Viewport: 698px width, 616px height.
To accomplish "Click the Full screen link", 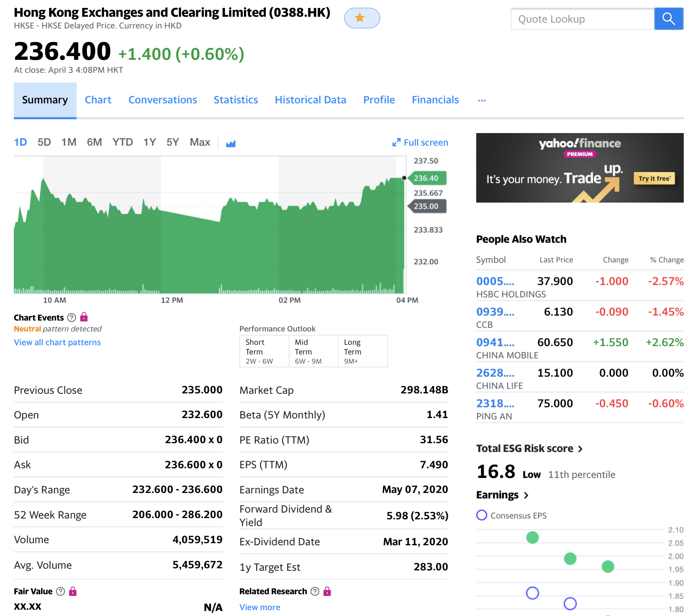I will click(x=426, y=143).
